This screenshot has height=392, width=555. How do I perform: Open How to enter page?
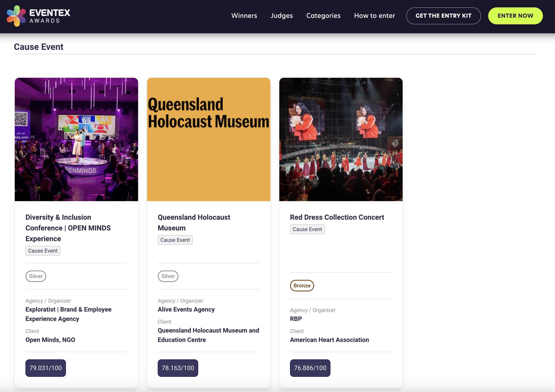tap(374, 16)
